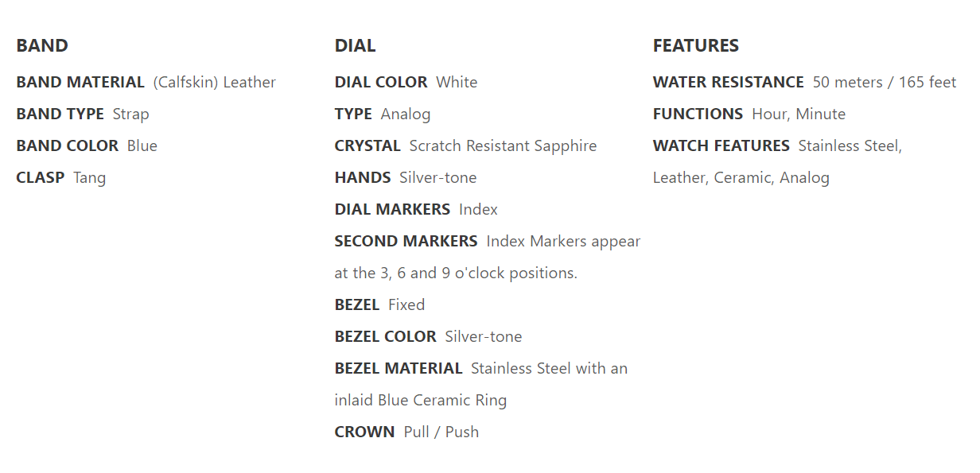Click the DIAL section heading

coord(355,45)
